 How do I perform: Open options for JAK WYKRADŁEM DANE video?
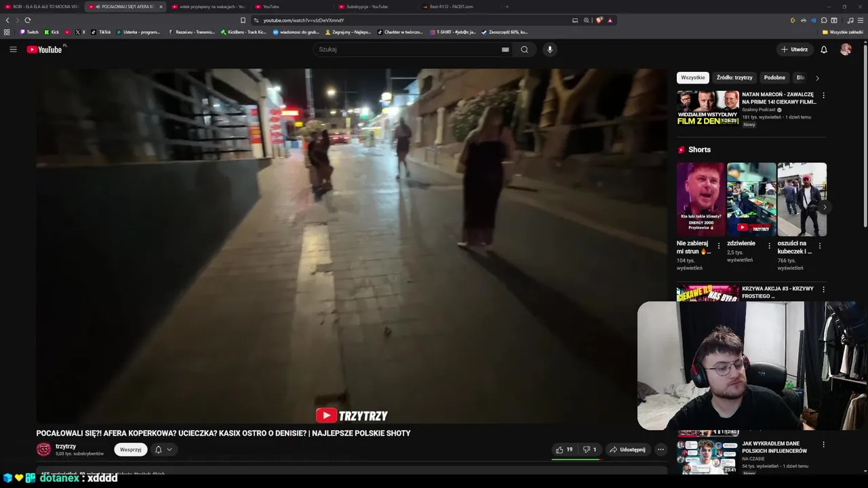point(823,445)
